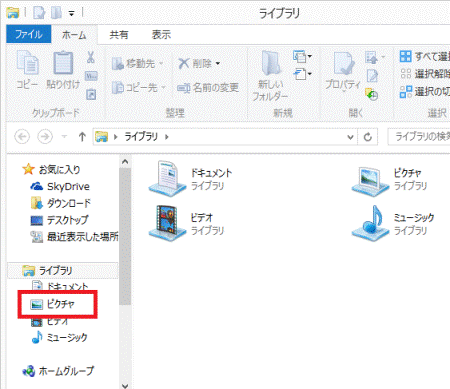Click the Cut scissors icon
This screenshot has height=389, width=450.
pyautogui.click(x=90, y=57)
